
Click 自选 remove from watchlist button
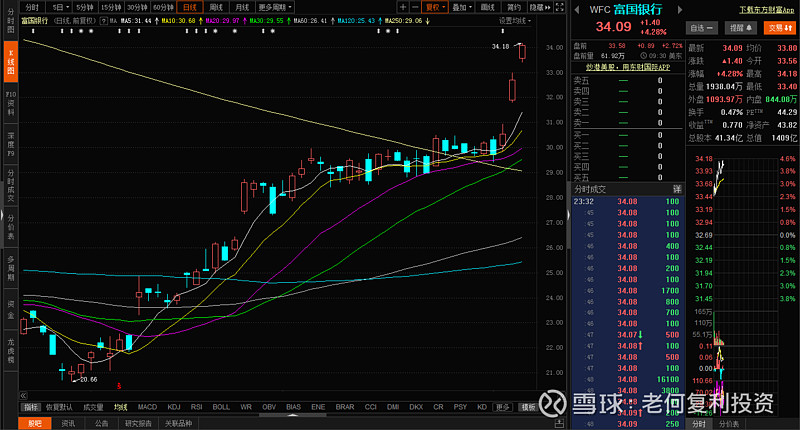pyautogui.click(x=702, y=28)
